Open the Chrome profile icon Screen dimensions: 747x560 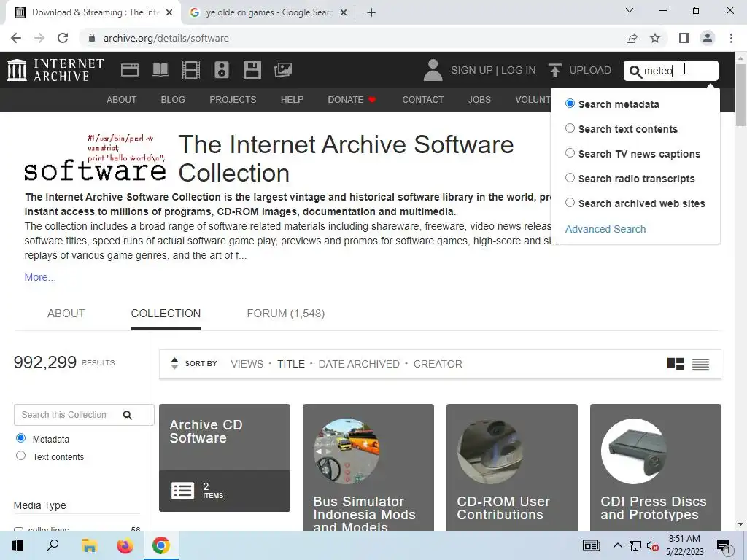[x=708, y=38]
